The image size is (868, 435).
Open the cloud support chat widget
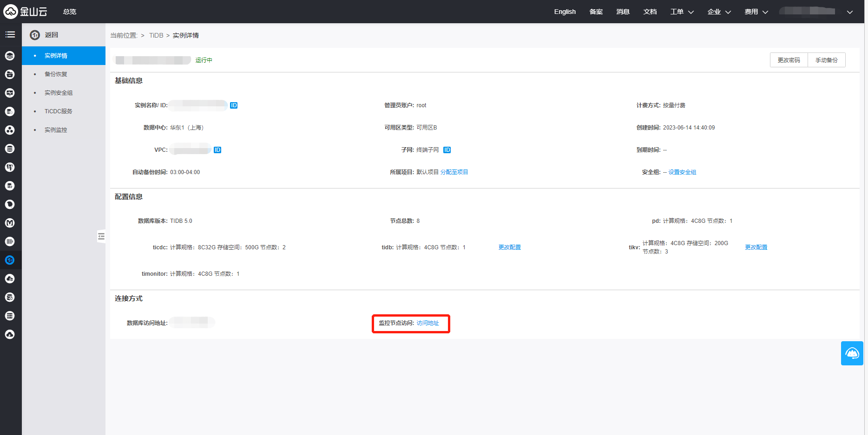coord(852,353)
